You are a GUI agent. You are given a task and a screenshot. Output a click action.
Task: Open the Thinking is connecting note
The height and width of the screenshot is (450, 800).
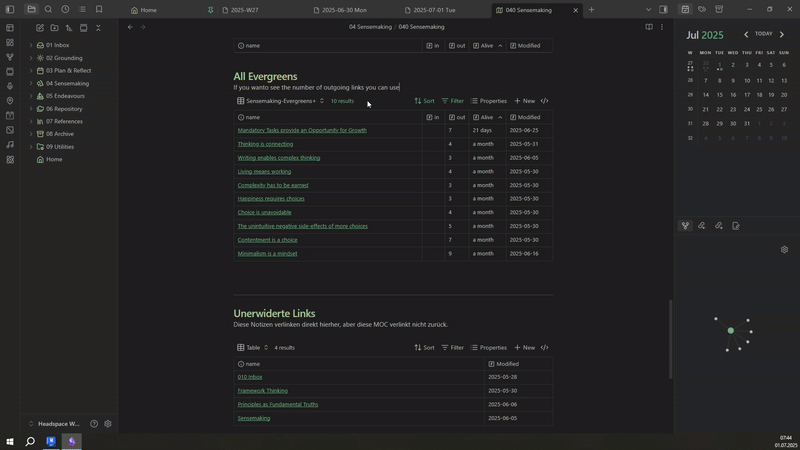tap(265, 144)
